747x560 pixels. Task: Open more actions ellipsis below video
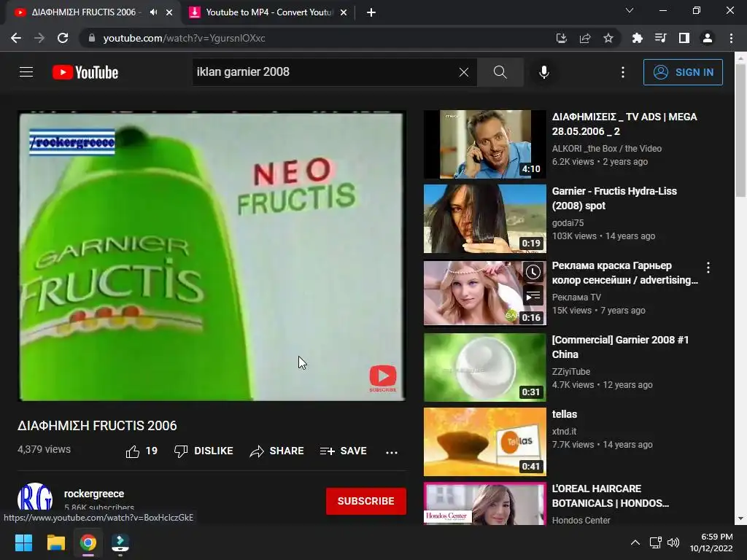[392, 452]
